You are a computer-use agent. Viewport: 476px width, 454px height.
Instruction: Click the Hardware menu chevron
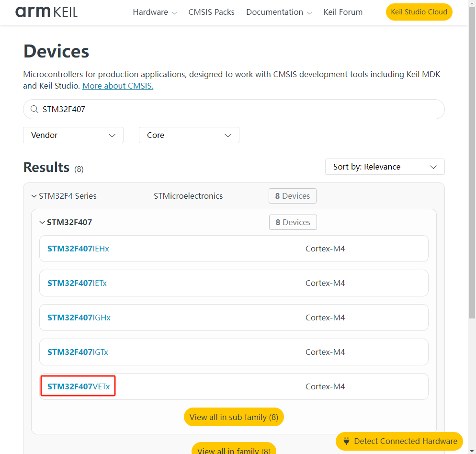click(x=174, y=13)
